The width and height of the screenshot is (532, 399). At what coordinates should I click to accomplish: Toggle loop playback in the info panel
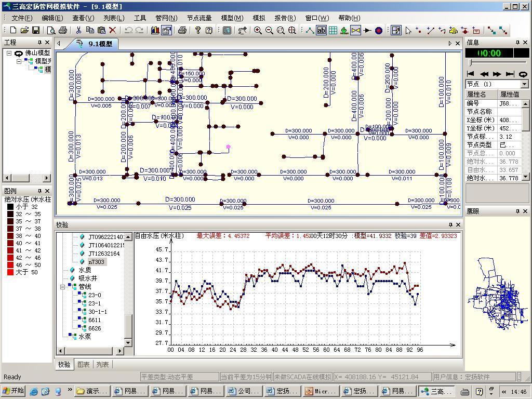pyautogui.click(x=523, y=74)
